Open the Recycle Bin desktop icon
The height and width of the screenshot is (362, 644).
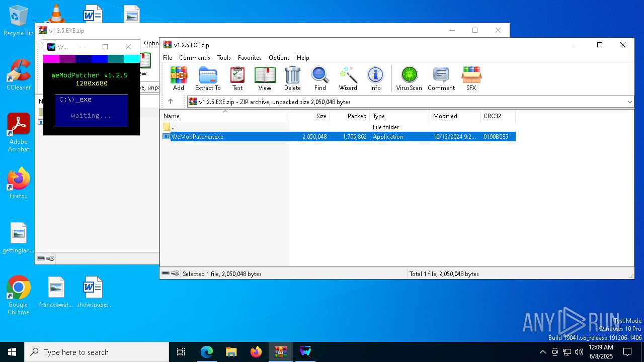tap(18, 21)
